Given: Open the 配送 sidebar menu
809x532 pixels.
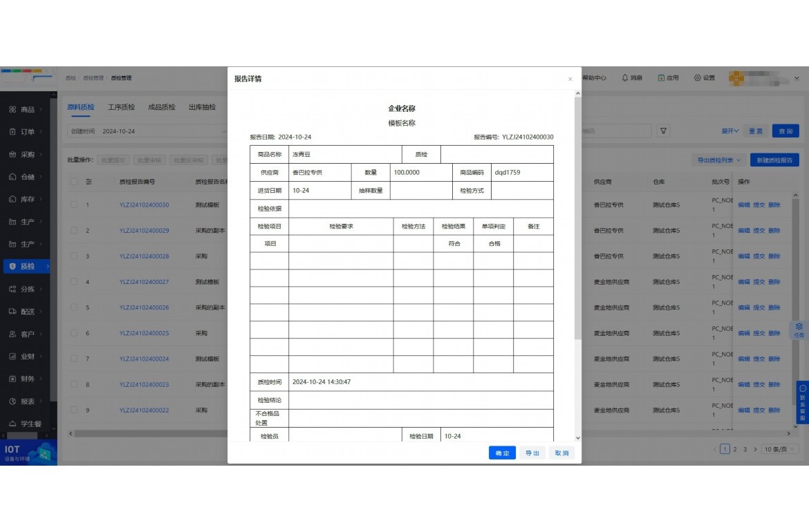Looking at the screenshot, I should coord(25,312).
